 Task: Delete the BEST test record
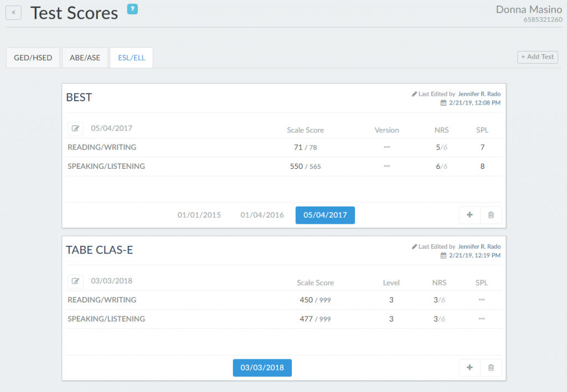(491, 215)
